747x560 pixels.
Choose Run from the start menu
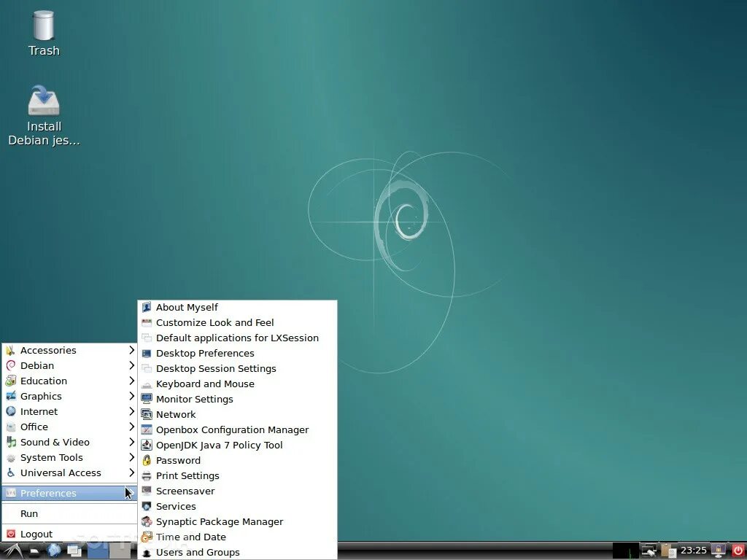(69, 513)
